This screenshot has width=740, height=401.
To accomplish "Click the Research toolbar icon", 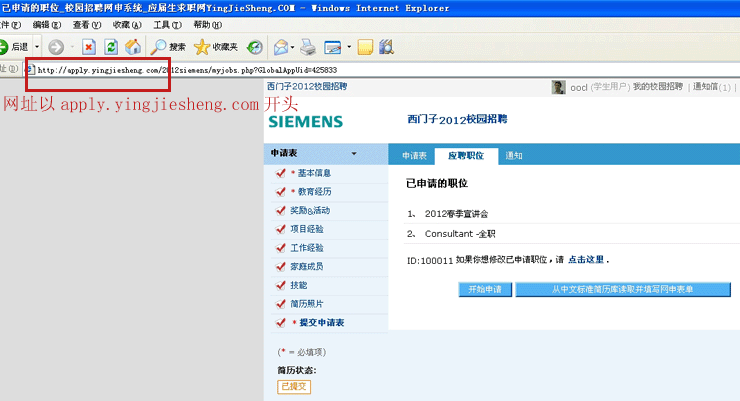I will [387, 47].
